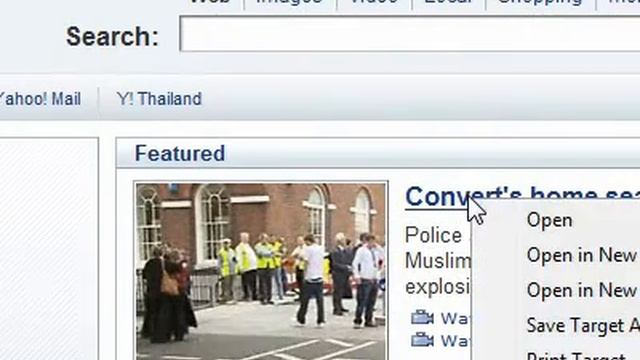Click inside the Search input field
The image size is (640, 360).
(410, 34)
